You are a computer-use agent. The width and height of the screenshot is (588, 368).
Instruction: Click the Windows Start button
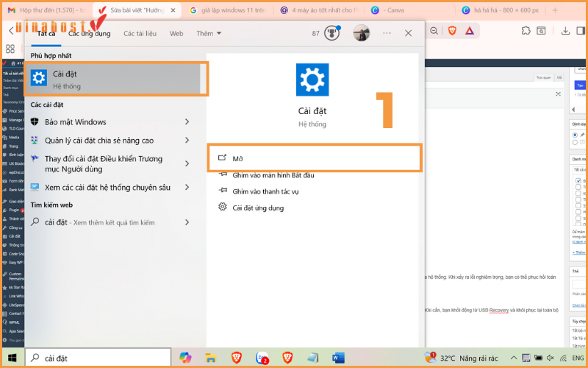click(x=11, y=358)
